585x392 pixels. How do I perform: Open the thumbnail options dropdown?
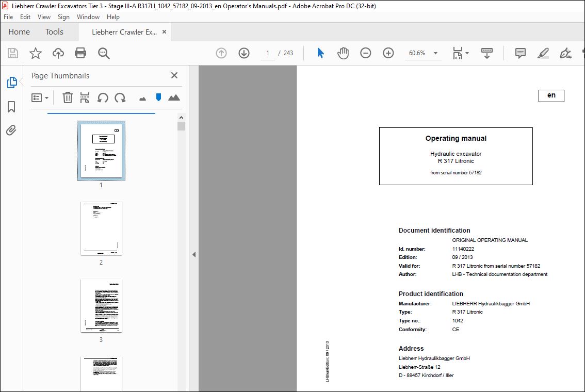tap(40, 97)
